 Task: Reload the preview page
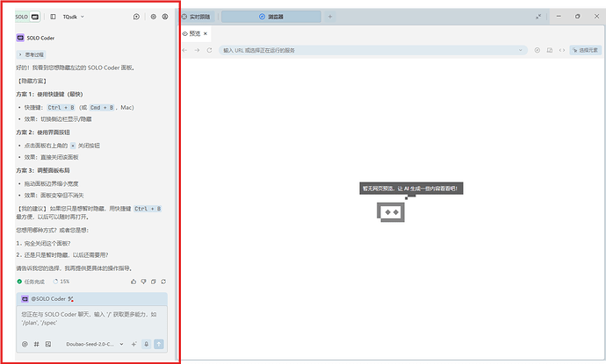210,50
